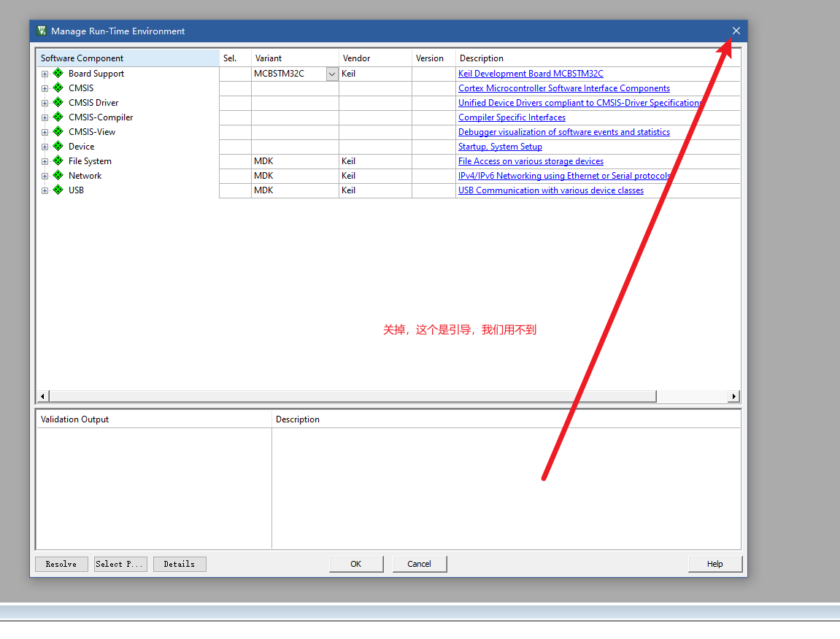The image size is (840, 639).
Task: Select the Network row label
Action: (85, 176)
